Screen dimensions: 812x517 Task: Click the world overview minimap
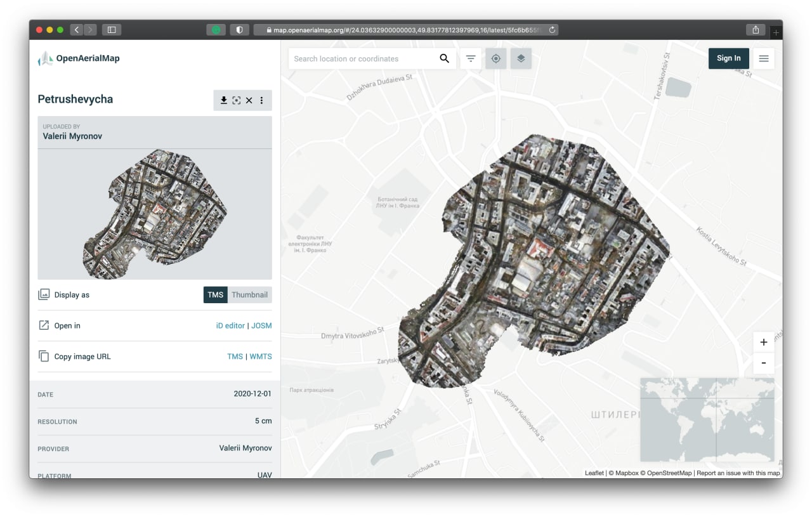point(707,419)
